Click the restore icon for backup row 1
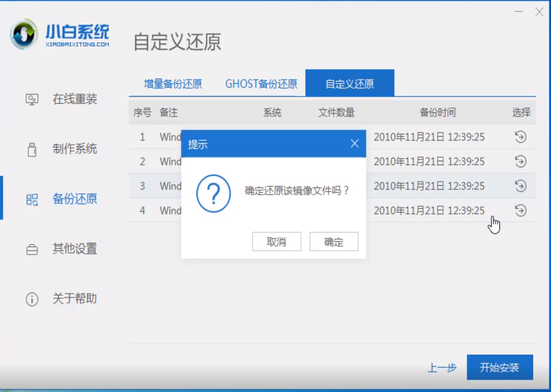Screen dimensions: 551x392 click(520, 137)
